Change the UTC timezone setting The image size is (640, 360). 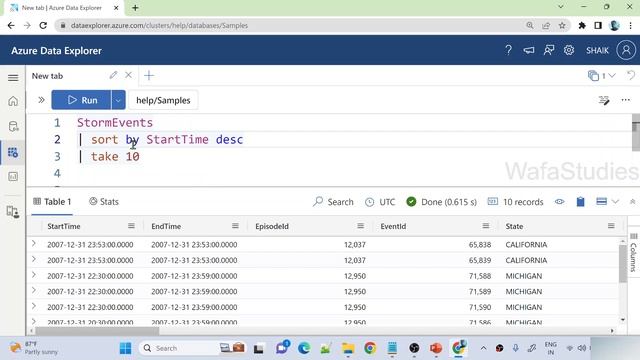pos(380,202)
